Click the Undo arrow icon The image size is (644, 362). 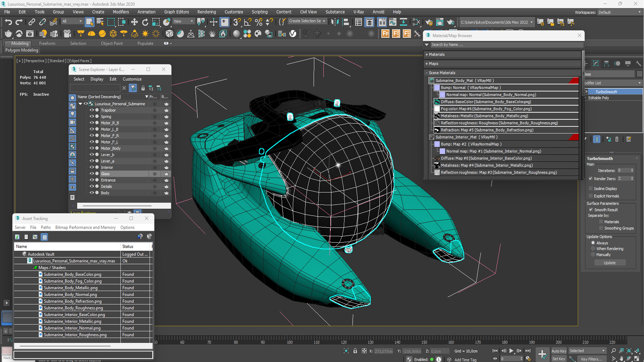[x=8, y=22]
